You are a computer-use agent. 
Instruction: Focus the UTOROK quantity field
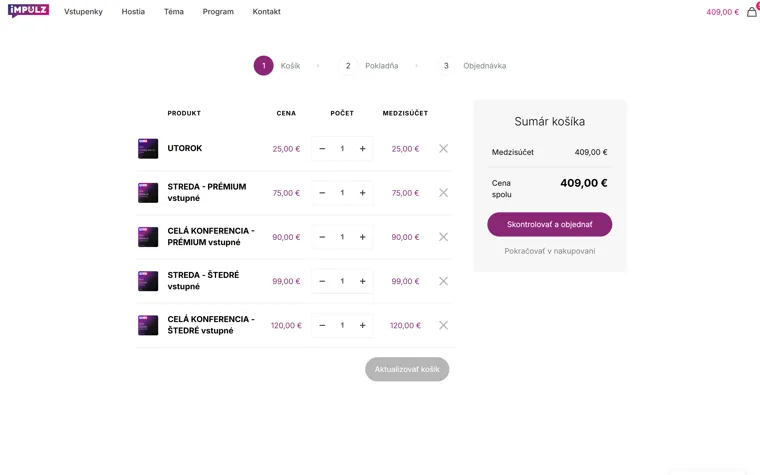coord(342,149)
